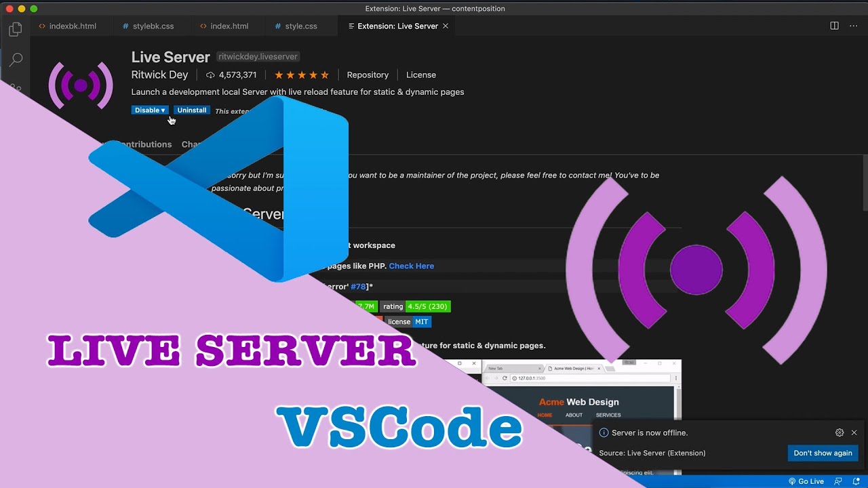
Task: Click the Ritwick Dey publisher name
Action: [159, 75]
